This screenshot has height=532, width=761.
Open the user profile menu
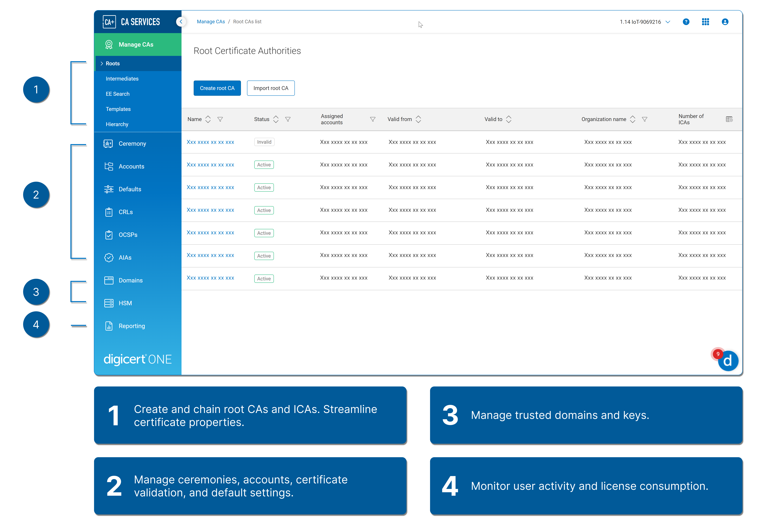[725, 22]
